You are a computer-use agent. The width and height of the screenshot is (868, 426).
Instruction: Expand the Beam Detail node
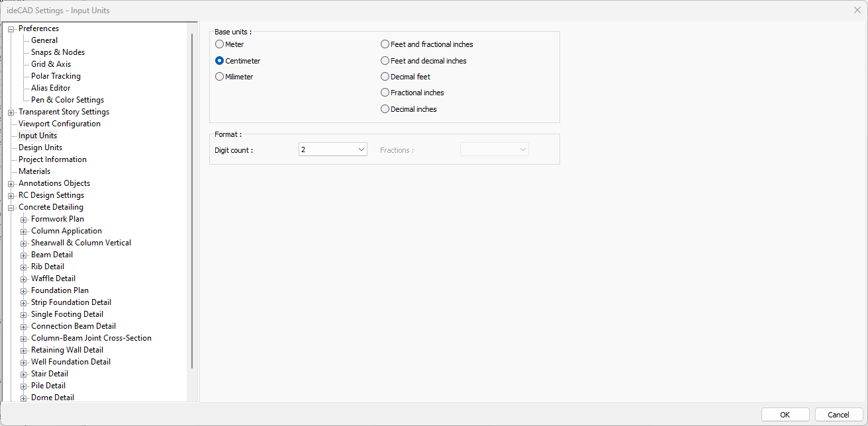tap(24, 255)
